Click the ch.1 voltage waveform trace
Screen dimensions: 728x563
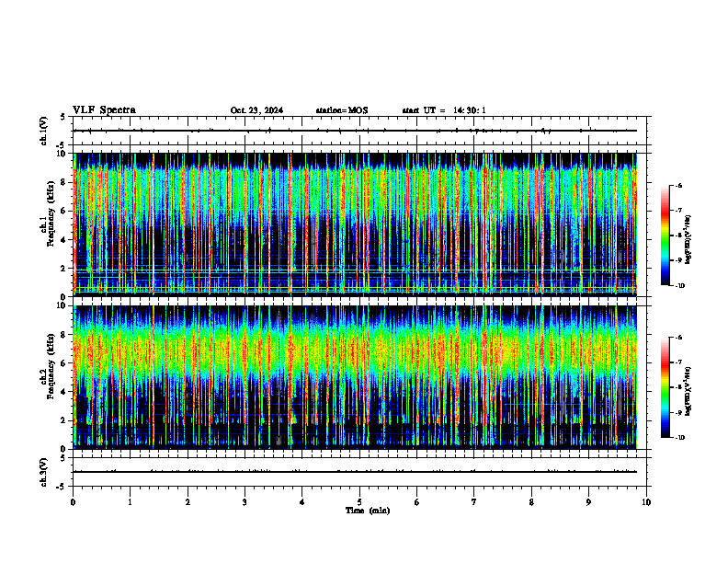355,131
